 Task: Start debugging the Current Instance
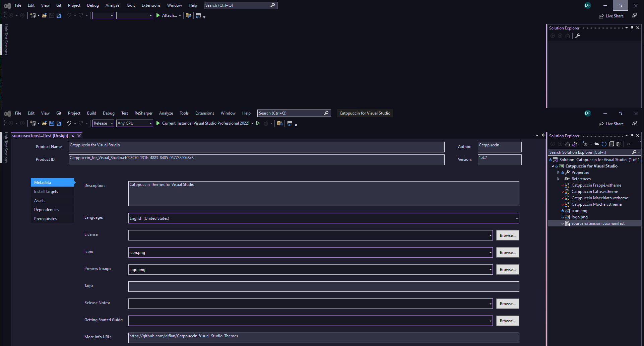157,123
